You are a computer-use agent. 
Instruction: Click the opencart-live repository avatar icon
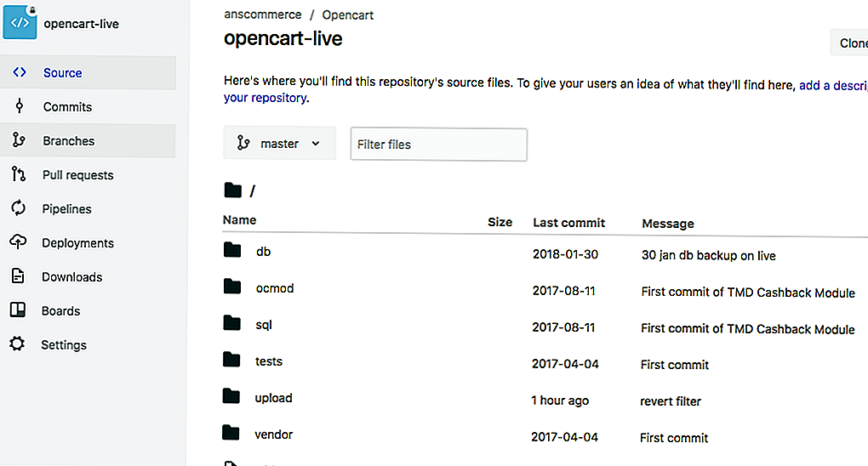20,23
